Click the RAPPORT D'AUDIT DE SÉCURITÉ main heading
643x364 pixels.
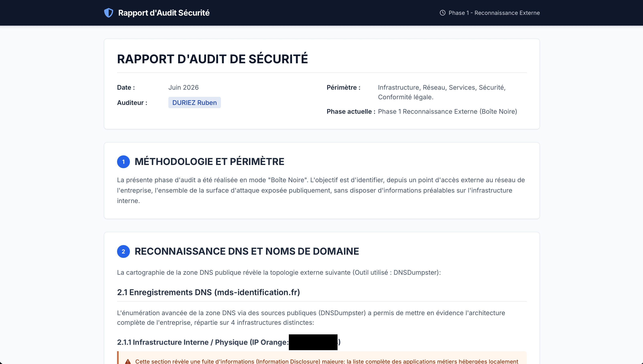click(x=212, y=59)
